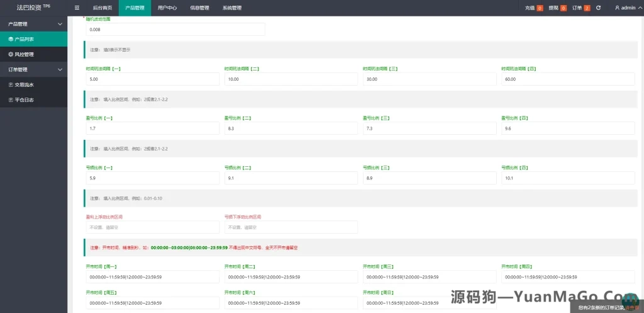Open the 用户中心 top menu

click(x=167, y=8)
